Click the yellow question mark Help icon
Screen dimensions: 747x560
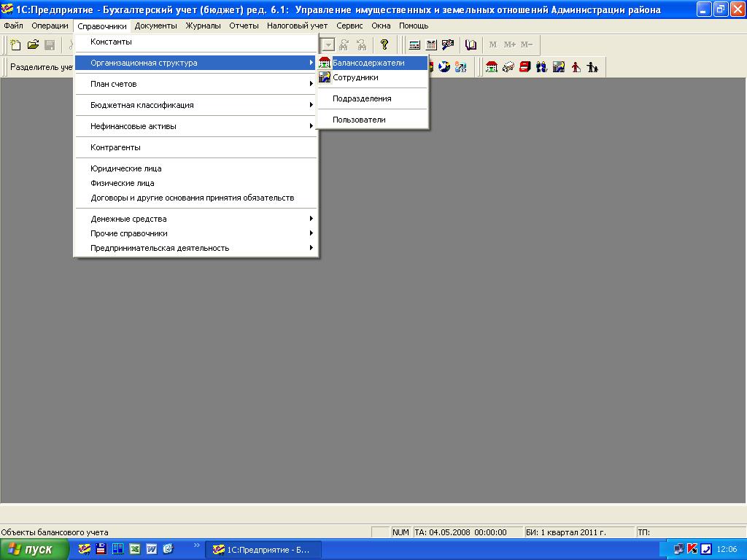tap(384, 45)
